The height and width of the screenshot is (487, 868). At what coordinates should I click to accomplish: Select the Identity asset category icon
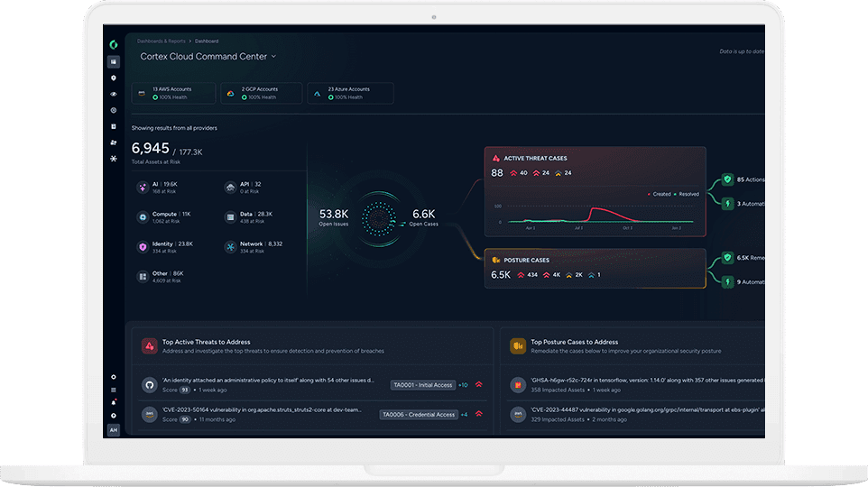pyautogui.click(x=143, y=247)
